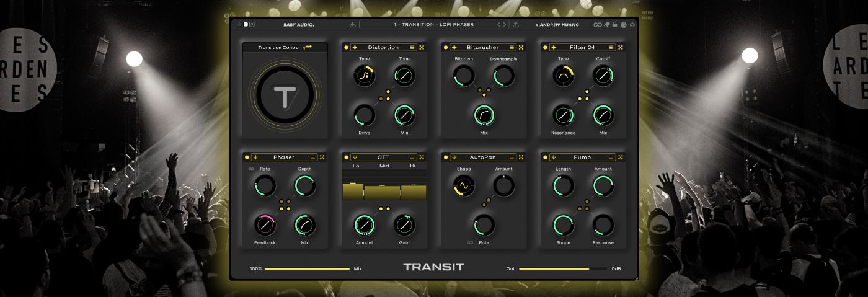Click the large T transition macro knob

click(x=285, y=96)
